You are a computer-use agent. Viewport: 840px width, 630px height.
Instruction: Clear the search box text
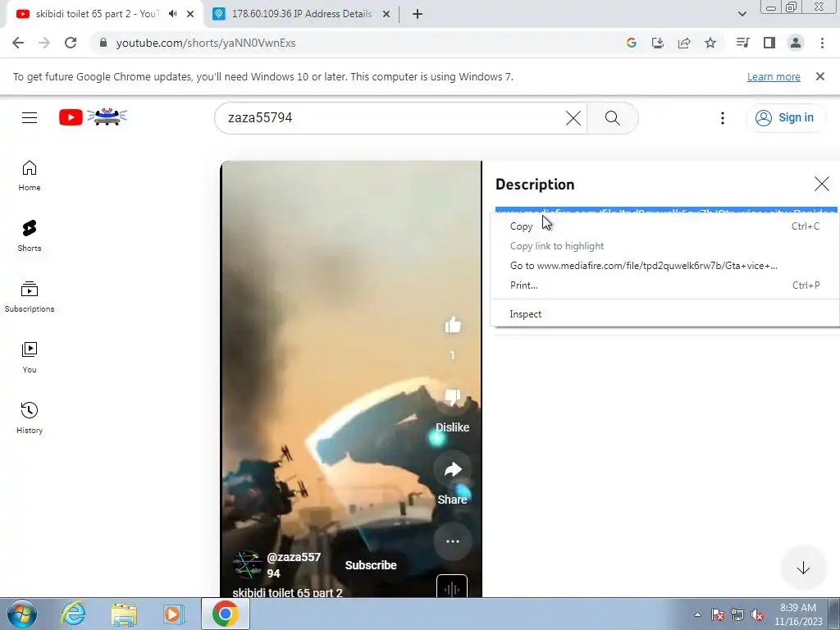pos(573,118)
